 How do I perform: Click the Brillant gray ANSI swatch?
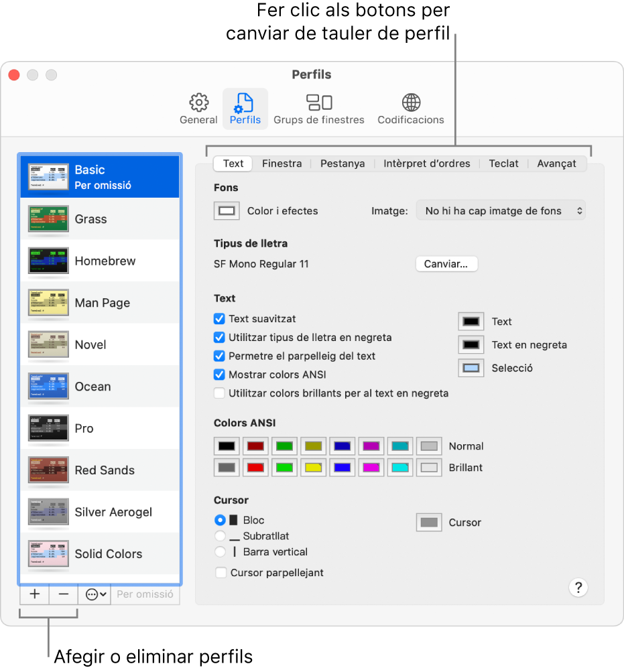(x=227, y=468)
